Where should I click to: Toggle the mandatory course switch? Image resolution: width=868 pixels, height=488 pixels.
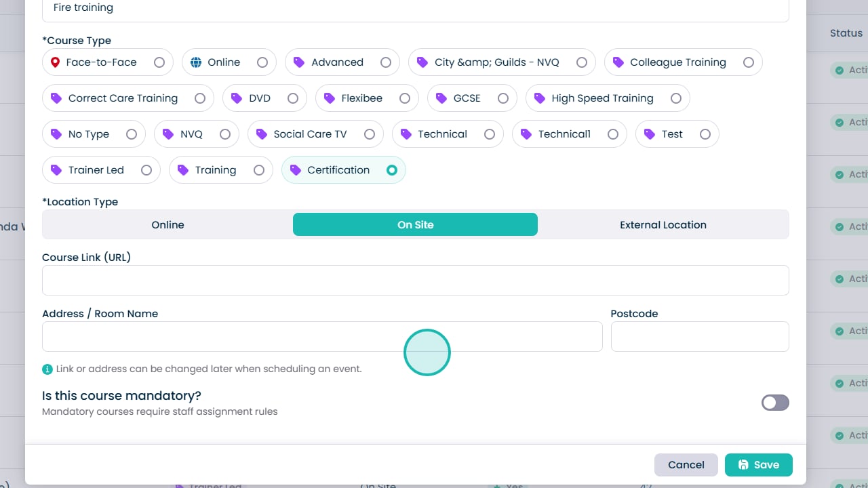tap(775, 403)
